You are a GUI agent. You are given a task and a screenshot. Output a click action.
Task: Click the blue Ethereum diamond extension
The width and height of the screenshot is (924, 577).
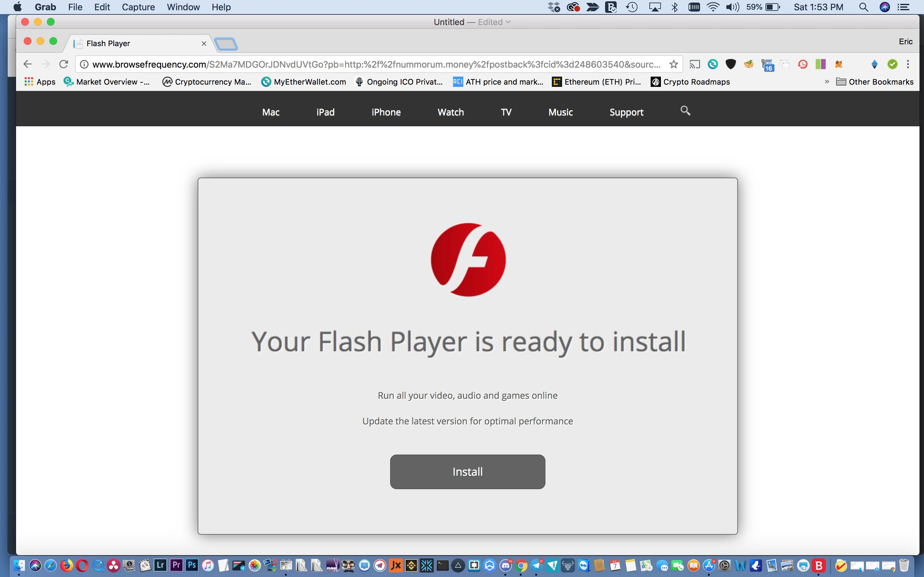point(874,64)
